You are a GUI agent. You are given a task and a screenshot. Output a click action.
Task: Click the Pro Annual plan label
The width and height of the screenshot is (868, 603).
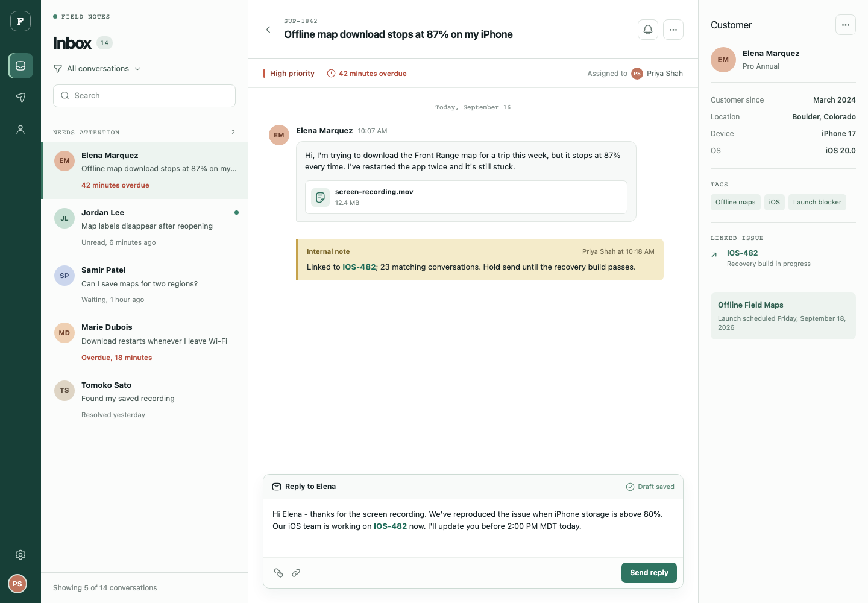761,66
